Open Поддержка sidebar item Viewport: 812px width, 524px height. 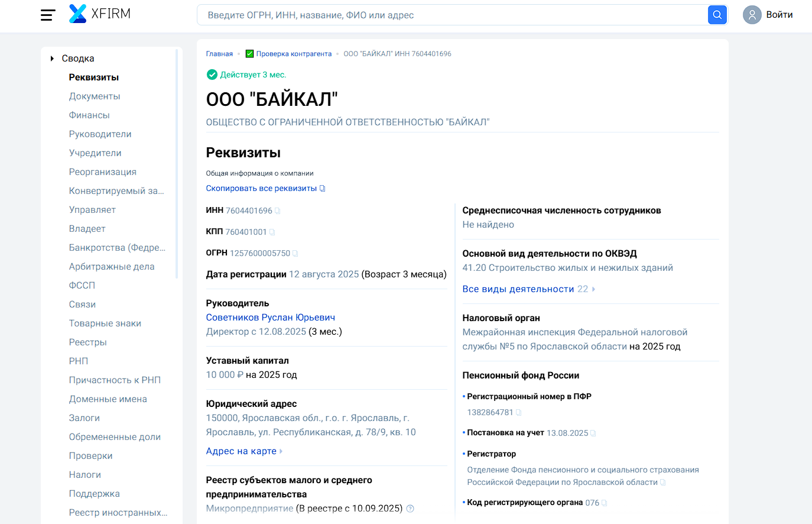pyautogui.click(x=94, y=494)
